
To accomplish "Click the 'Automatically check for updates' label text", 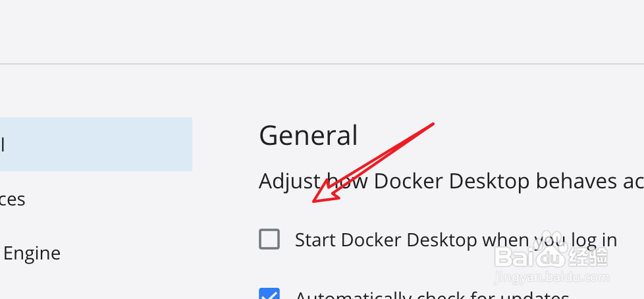I will click(432, 294).
